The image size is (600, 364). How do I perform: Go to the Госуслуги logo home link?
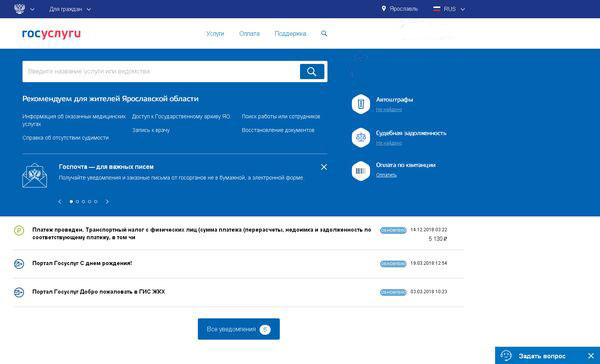[x=51, y=34]
